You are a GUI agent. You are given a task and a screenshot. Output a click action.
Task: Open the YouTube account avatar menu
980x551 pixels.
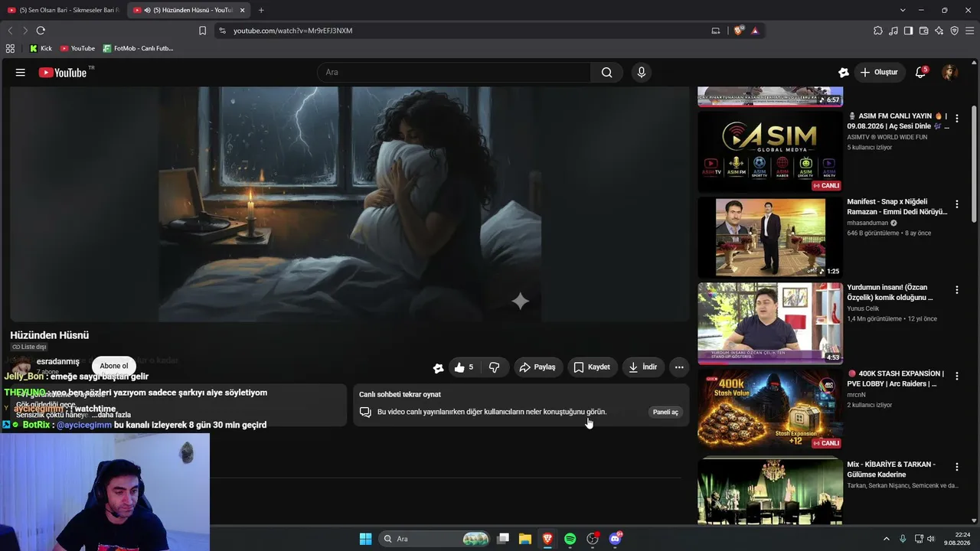(949, 73)
